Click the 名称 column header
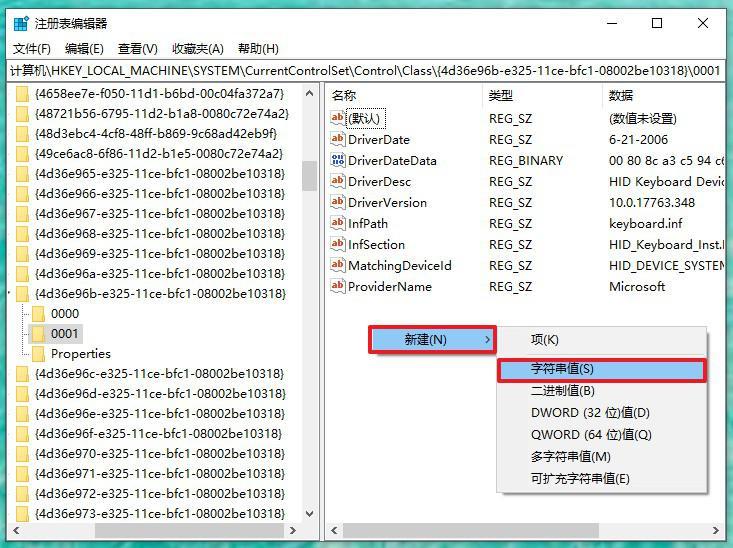This screenshot has height=548, width=733. (x=344, y=95)
